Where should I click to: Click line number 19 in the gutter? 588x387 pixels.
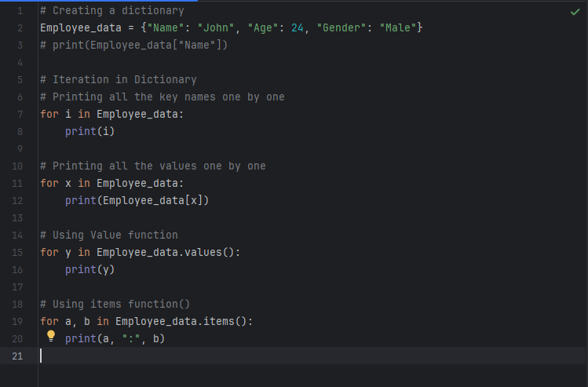(x=17, y=321)
